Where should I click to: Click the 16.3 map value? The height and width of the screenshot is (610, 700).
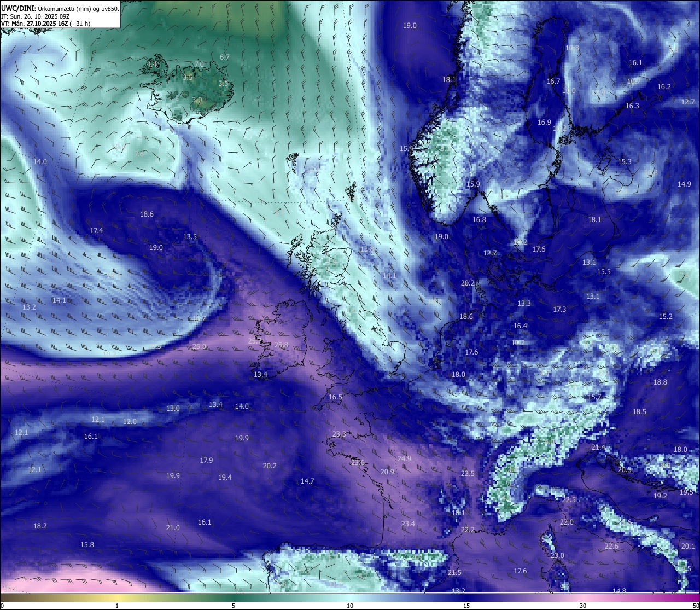click(x=632, y=106)
